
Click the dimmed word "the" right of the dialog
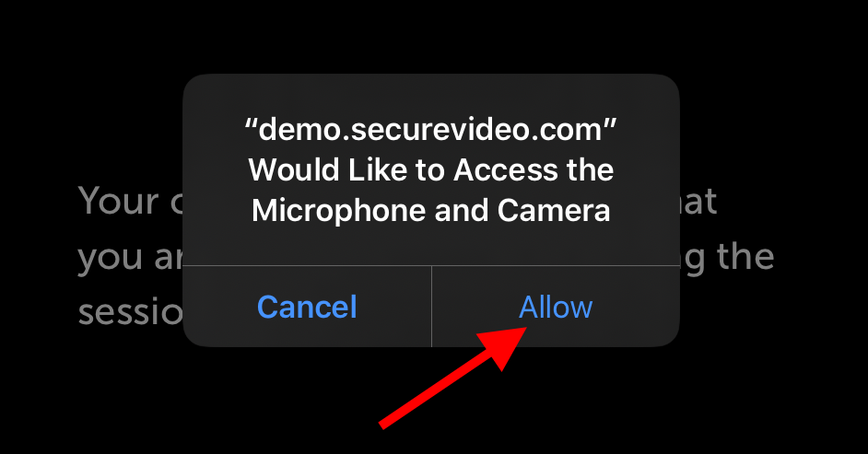(745, 257)
